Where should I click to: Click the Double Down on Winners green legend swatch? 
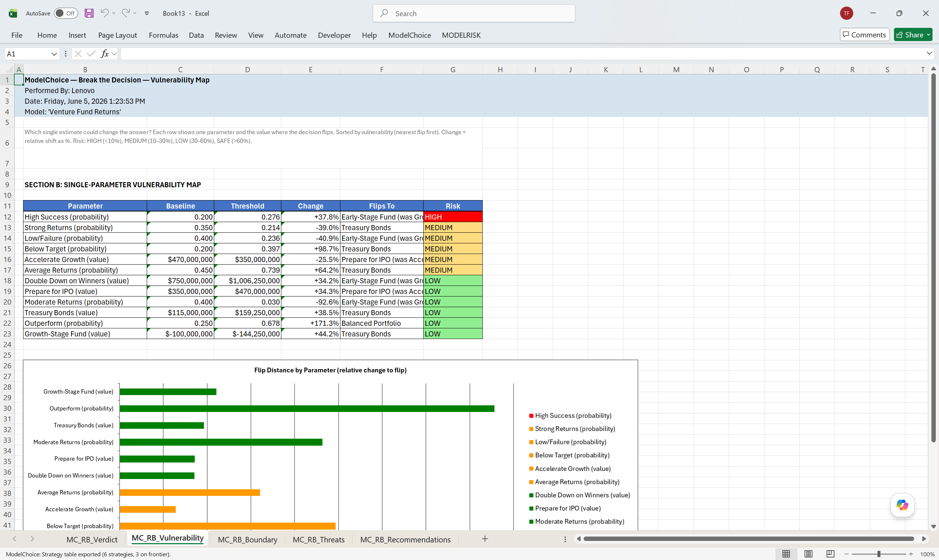click(x=531, y=495)
